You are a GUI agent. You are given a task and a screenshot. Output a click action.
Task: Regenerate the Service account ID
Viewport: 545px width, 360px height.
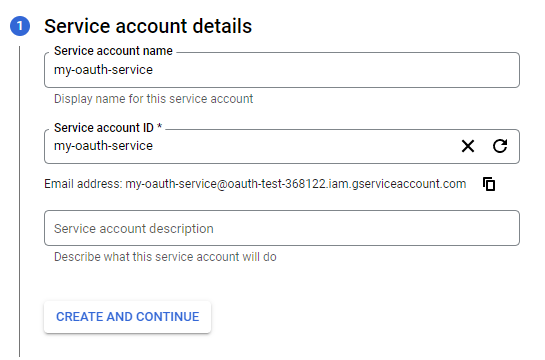pyautogui.click(x=500, y=146)
